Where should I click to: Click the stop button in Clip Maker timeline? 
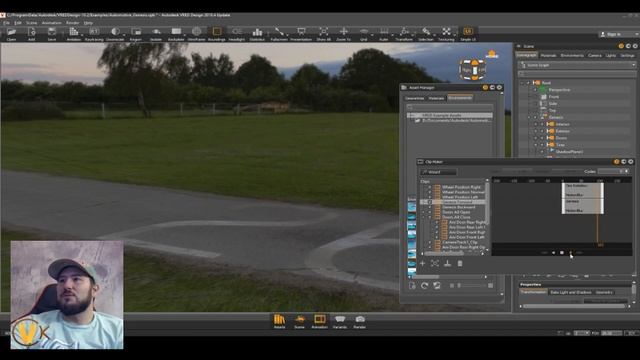point(562,253)
